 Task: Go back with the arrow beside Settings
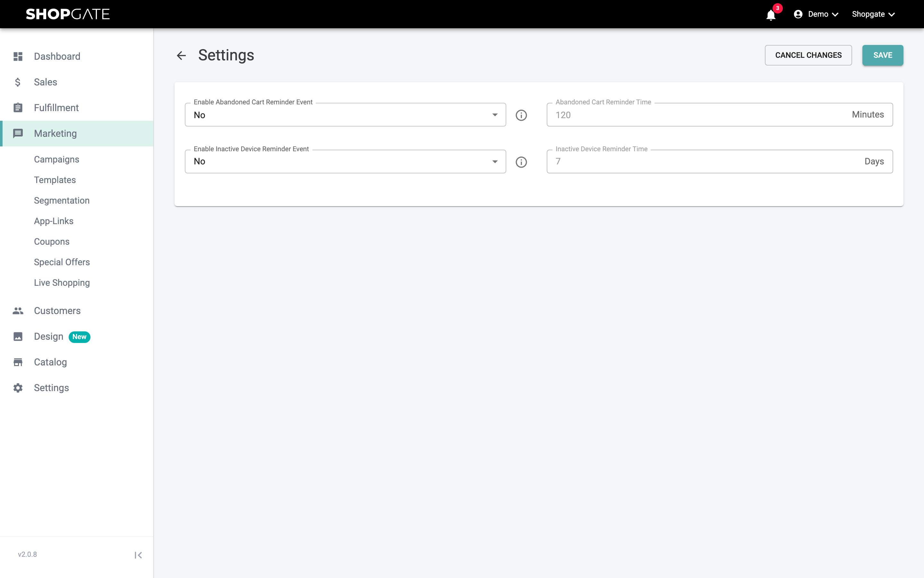(181, 56)
